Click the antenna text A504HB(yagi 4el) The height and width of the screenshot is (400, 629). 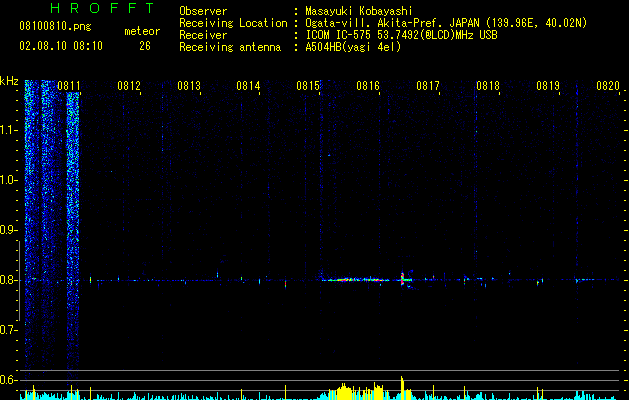coord(353,47)
